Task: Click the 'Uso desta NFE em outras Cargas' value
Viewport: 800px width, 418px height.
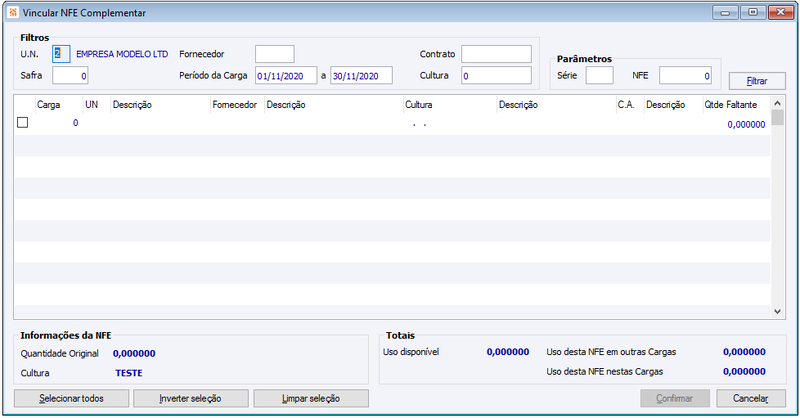Action: tap(744, 352)
